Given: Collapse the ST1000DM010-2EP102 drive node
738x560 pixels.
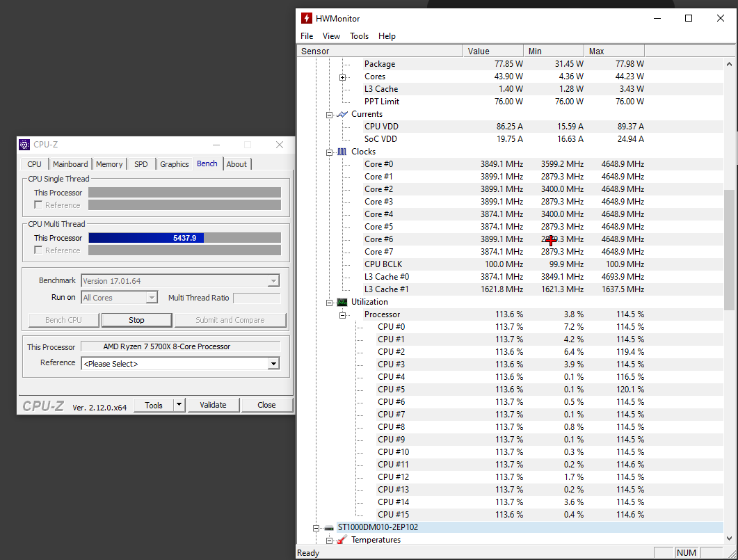Looking at the screenshot, I should tap(316, 528).
